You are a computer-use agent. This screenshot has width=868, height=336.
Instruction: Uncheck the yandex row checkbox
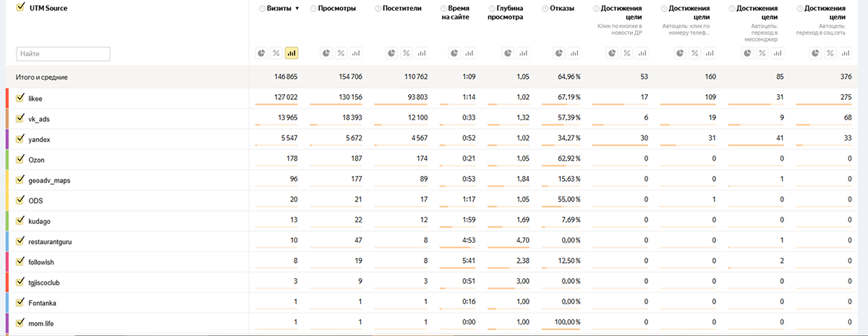[20, 139]
